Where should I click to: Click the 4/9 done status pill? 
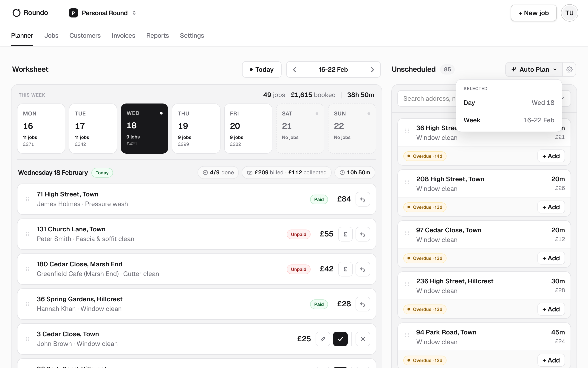click(218, 172)
